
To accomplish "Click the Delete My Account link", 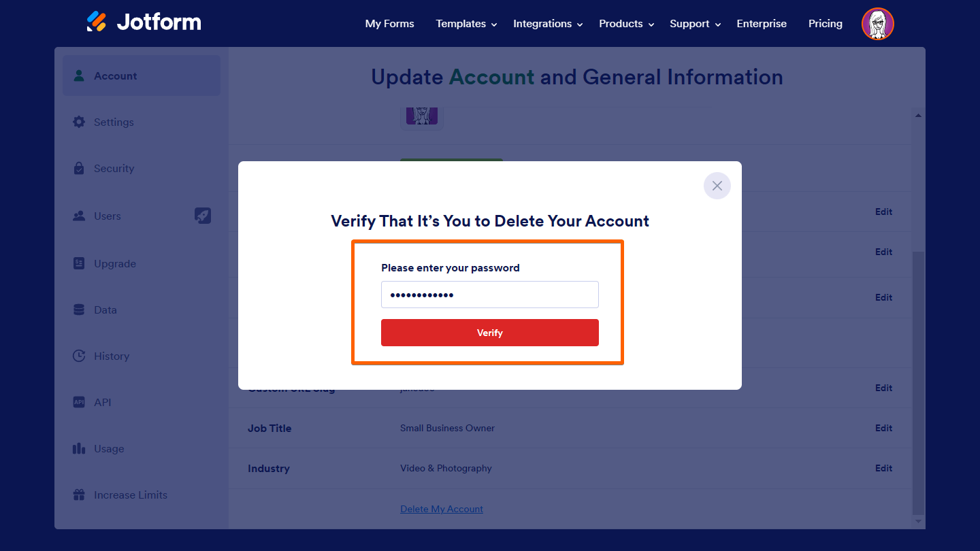I will [442, 509].
